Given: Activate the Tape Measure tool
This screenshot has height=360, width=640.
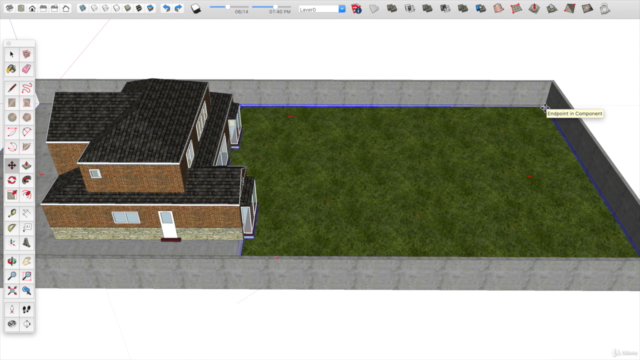Looking at the screenshot, I should (12, 213).
